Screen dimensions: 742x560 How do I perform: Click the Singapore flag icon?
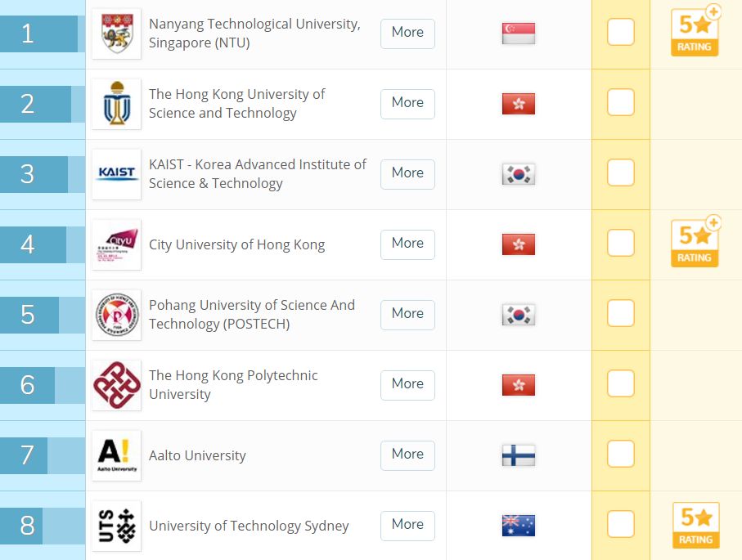(518, 34)
